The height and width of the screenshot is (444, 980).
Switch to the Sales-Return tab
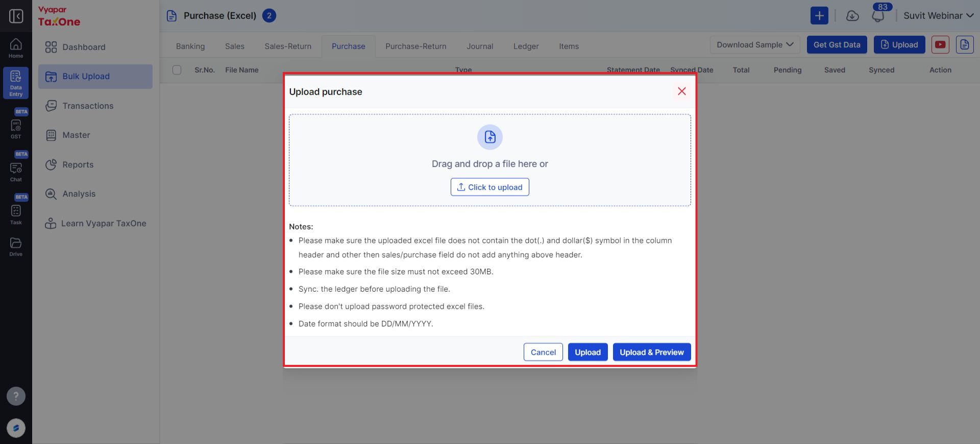pos(288,46)
